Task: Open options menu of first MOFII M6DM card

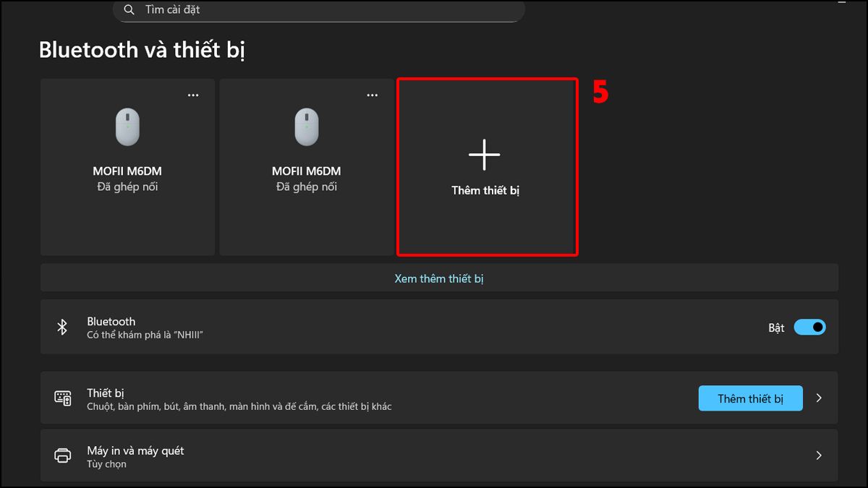Action: pos(193,95)
